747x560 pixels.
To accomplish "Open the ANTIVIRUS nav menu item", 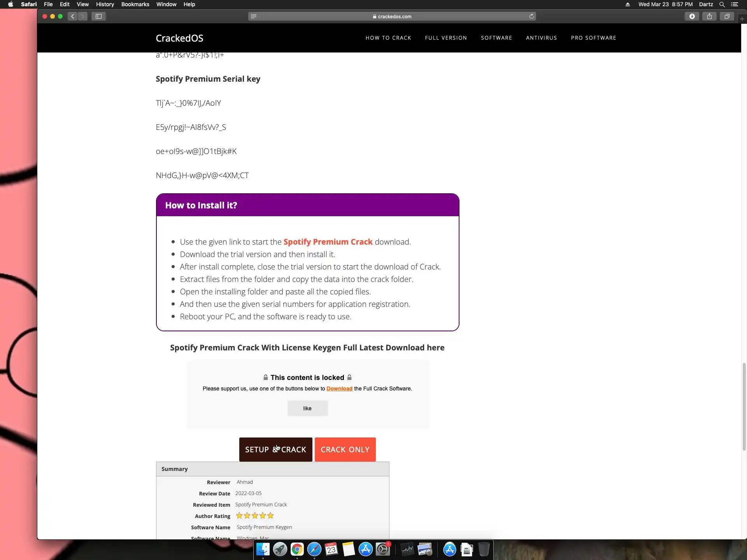I will 541,38.
